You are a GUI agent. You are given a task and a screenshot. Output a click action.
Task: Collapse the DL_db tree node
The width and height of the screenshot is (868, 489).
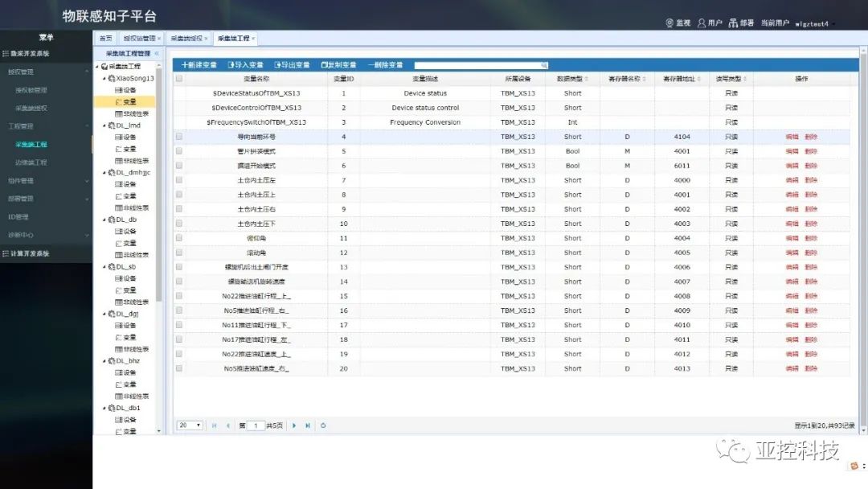click(x=104, y=220)
